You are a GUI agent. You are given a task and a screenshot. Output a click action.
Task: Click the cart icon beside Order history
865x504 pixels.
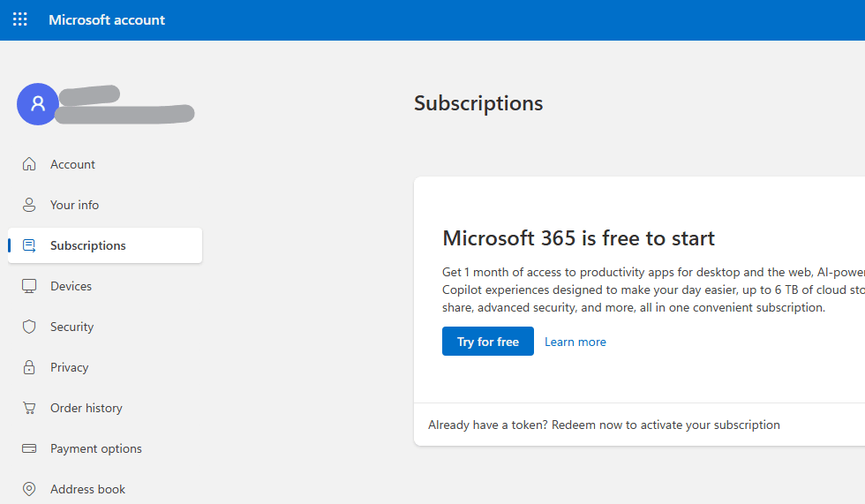pyautogui.click(x=29, y=408)
